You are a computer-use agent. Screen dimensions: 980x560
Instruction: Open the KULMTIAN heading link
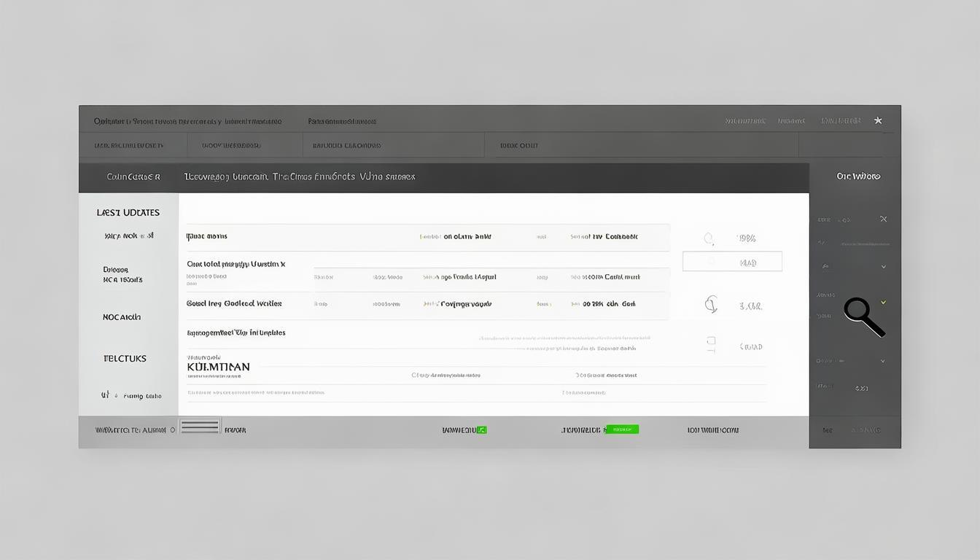point(218,367)
